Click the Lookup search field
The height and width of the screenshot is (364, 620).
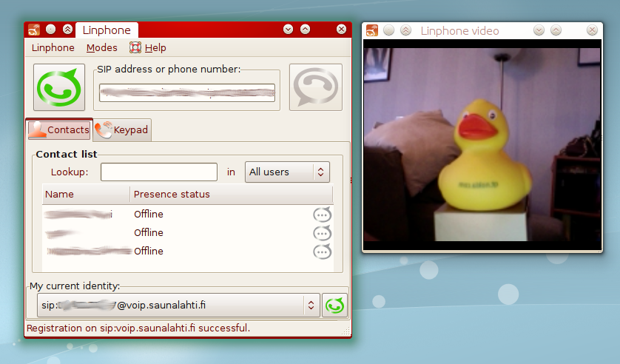159,172
